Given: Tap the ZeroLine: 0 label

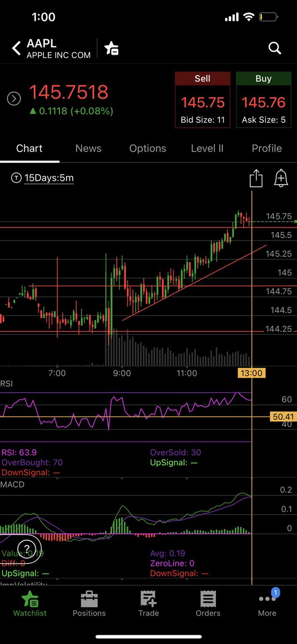Looking at the screenshot, I should 172,563.
